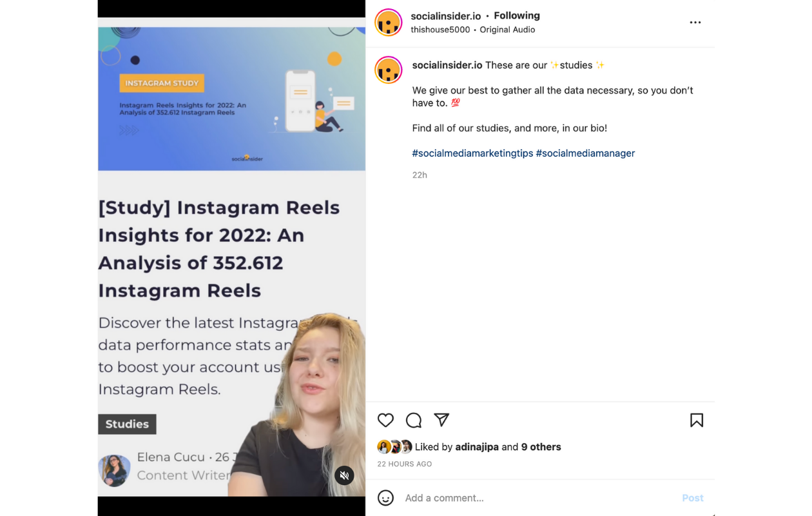
Task: Open the three-dot more options menu
Action: pos(695,23)
